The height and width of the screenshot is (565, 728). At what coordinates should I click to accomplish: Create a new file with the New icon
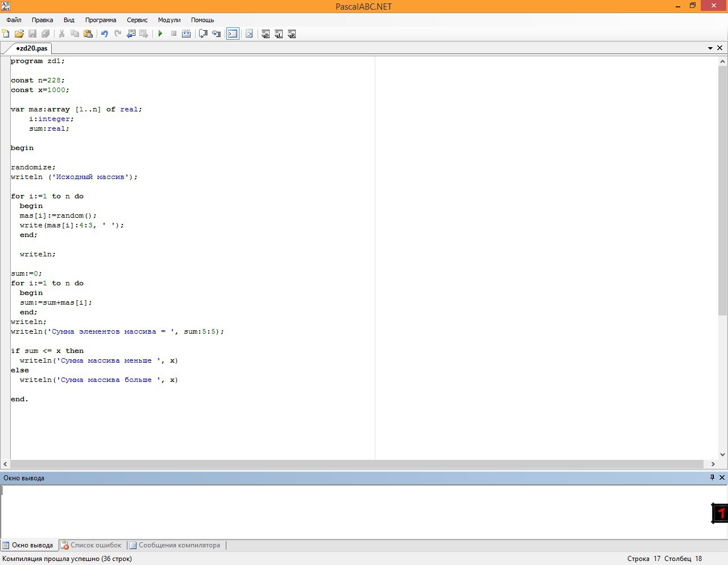click(6, 34)
